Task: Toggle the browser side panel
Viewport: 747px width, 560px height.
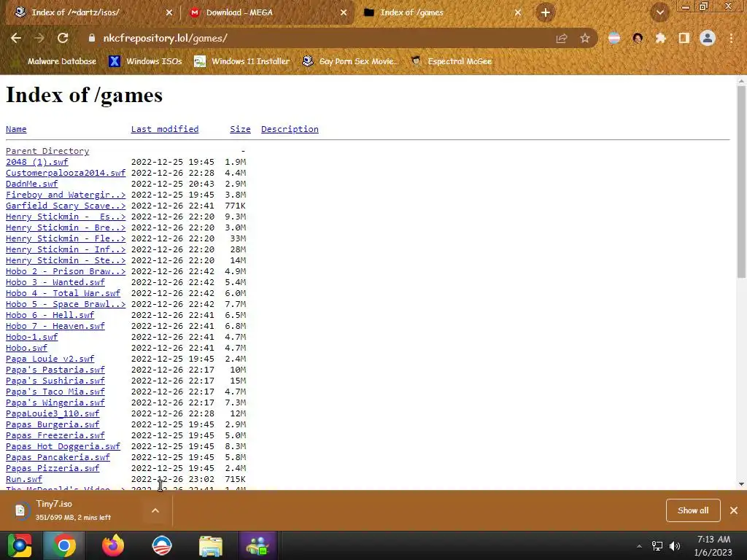Action: coord(684,38)
